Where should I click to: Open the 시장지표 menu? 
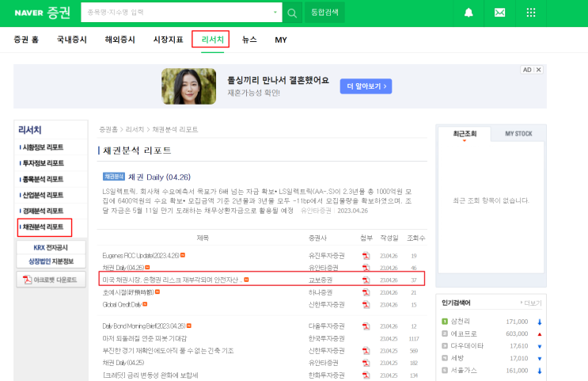[168, 40]
